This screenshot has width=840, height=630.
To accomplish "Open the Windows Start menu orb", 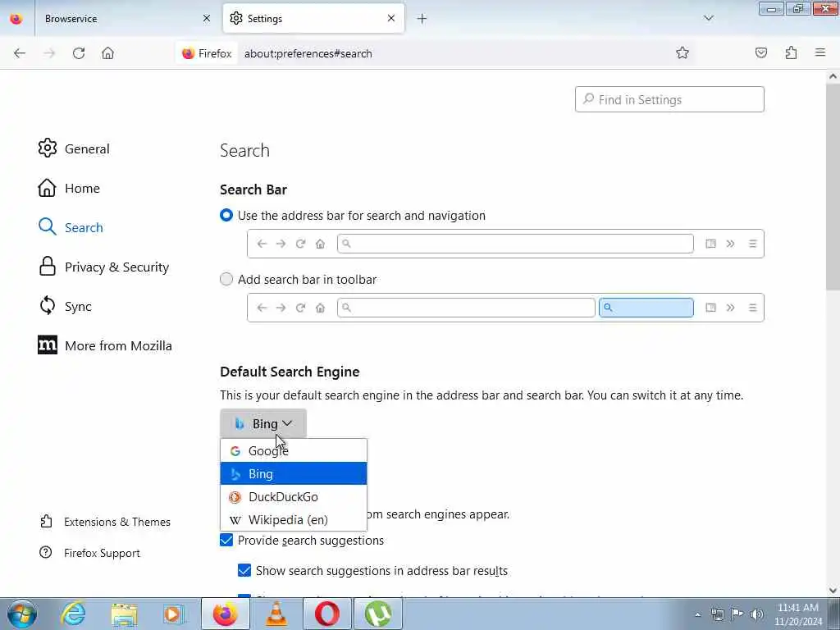I will [x=22, y=614].
